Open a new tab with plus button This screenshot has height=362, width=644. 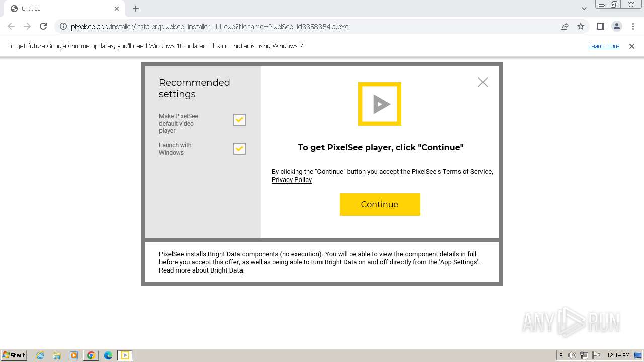pyautogui.click(x=136, y=9)
